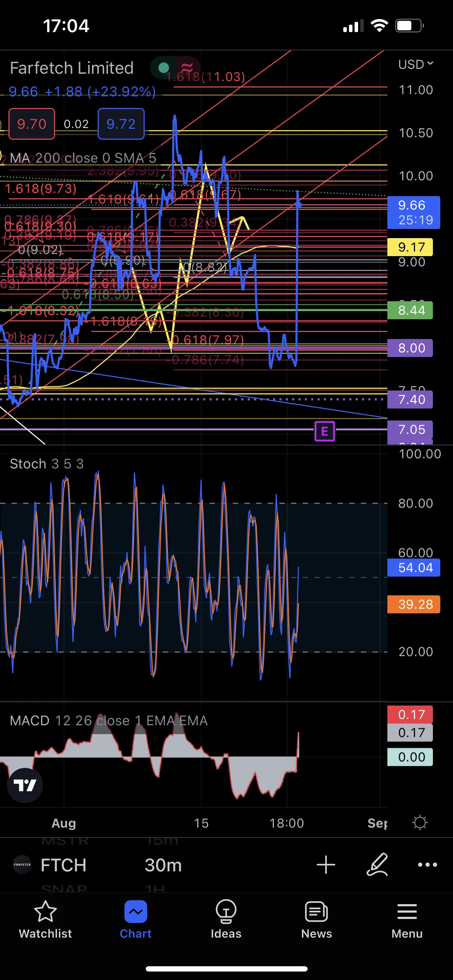This screenshot has height=980, width=453.
Task: Tap the battery status icon
Action: point(410,25)
